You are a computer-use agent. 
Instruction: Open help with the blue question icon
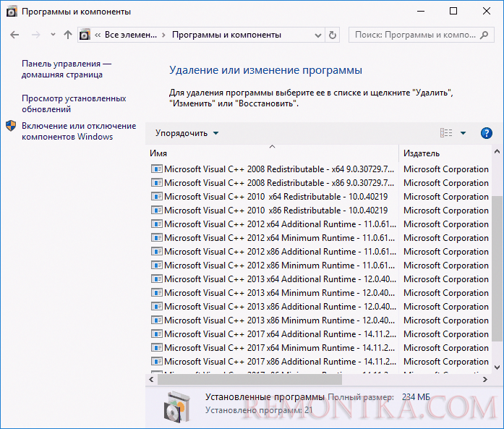tap(487, 133)
